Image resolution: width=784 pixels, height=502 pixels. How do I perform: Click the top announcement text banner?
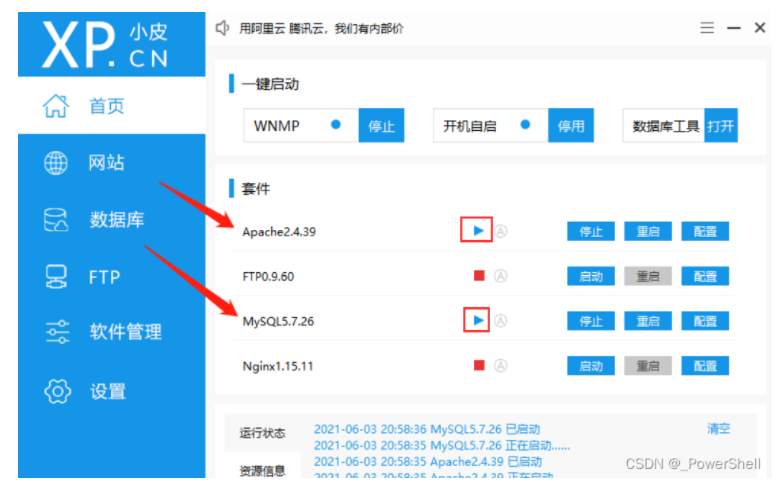[321, 28]
